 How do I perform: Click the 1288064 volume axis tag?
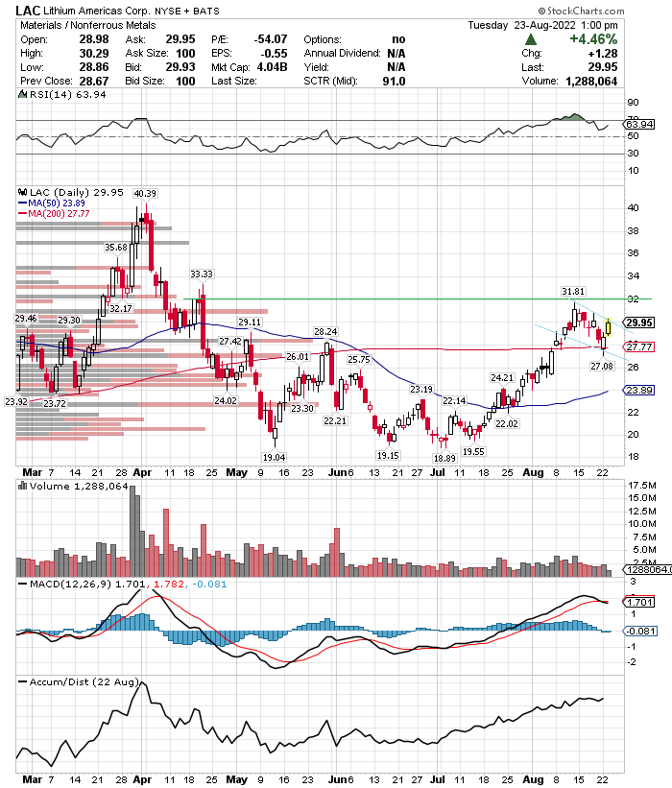647,569
